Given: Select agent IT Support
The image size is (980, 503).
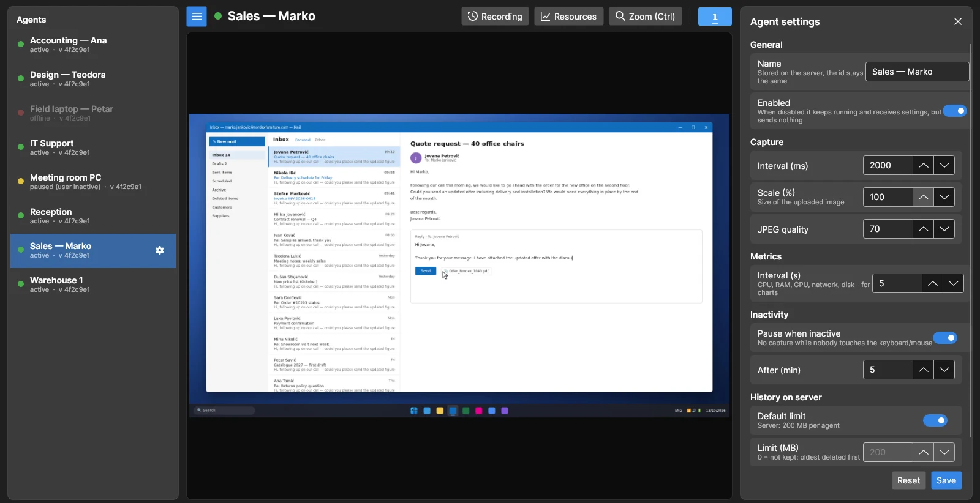Looking at the screenshot, I should 93,147.
